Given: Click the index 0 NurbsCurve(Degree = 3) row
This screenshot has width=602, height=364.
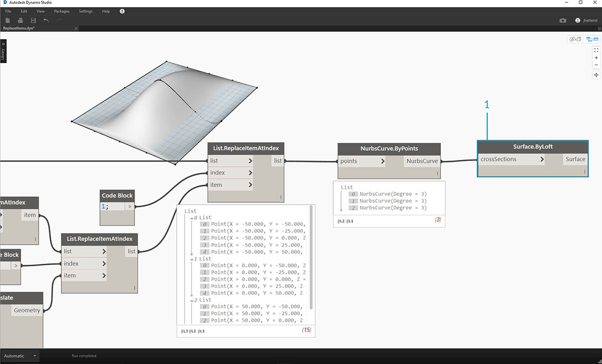Looking at the screenshot, I should (x=388, y=194).
